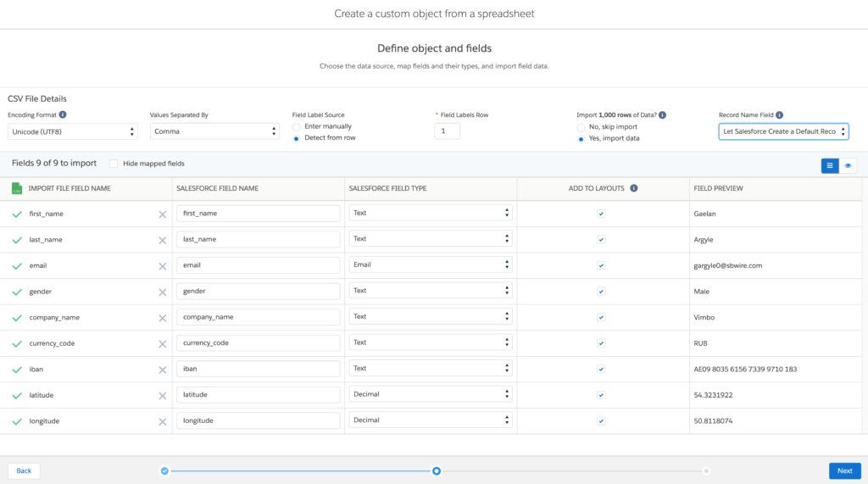
Task: Click green checkmark beside company_name
Action: (x=17, y=318)
